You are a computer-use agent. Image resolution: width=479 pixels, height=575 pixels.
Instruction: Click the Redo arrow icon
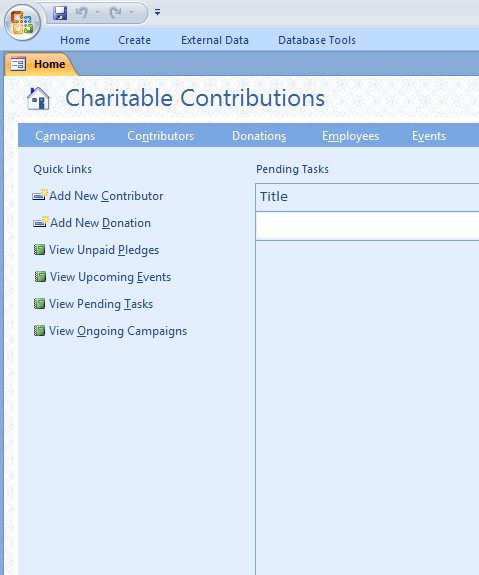click(116, 13)
